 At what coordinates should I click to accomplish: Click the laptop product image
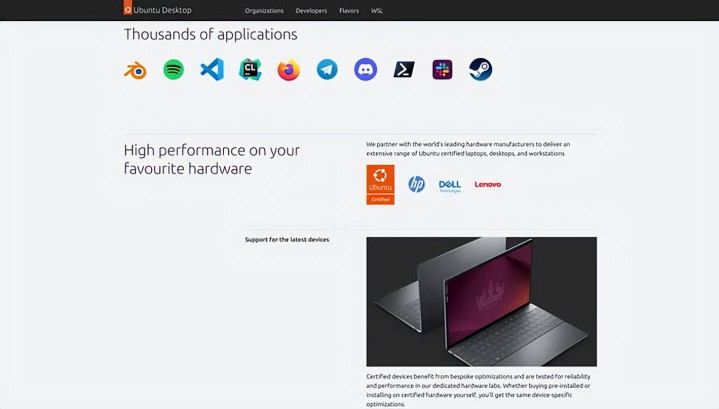pos(481,301)
